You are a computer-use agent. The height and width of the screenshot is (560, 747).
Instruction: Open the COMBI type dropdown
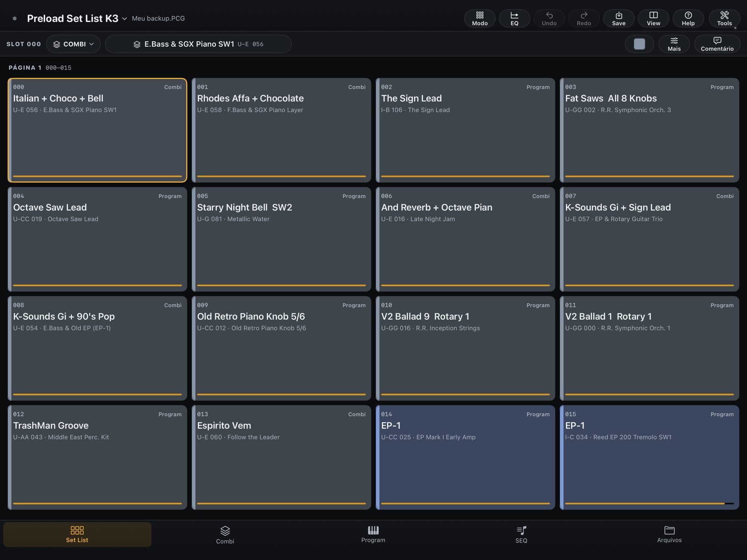pos(73,44)
